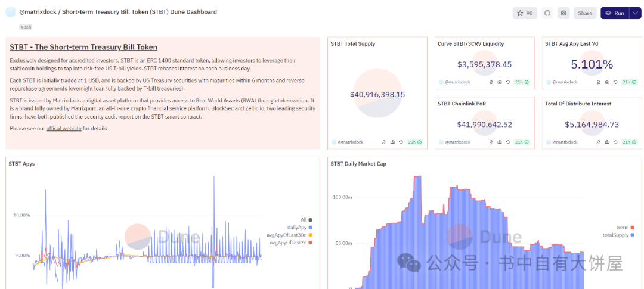Open @matrixdock link on STBT Total Supply card
This screenshot has height=289, width=644.
[x=350, y=142]
